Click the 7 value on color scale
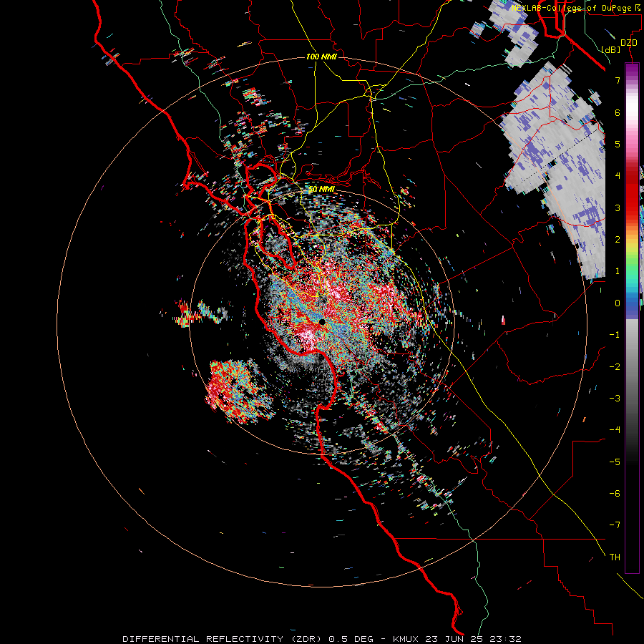 (618, 80)
